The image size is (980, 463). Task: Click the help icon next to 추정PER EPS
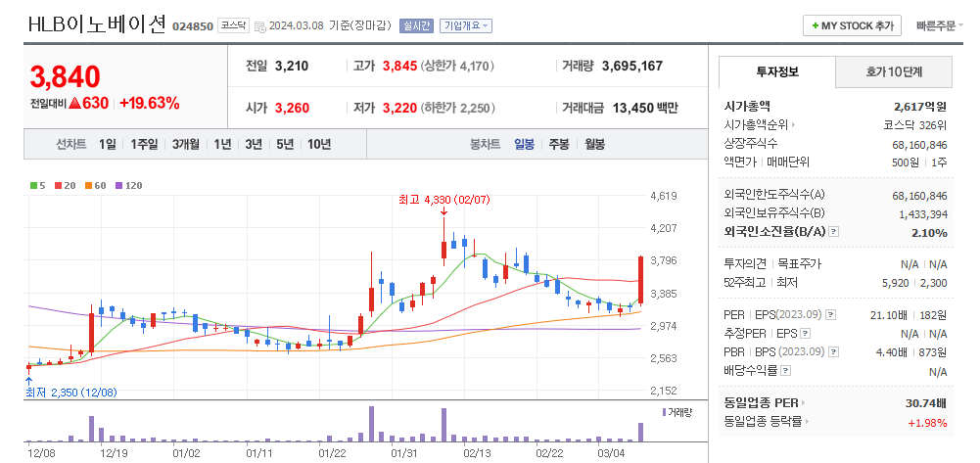tap(806, 333)
